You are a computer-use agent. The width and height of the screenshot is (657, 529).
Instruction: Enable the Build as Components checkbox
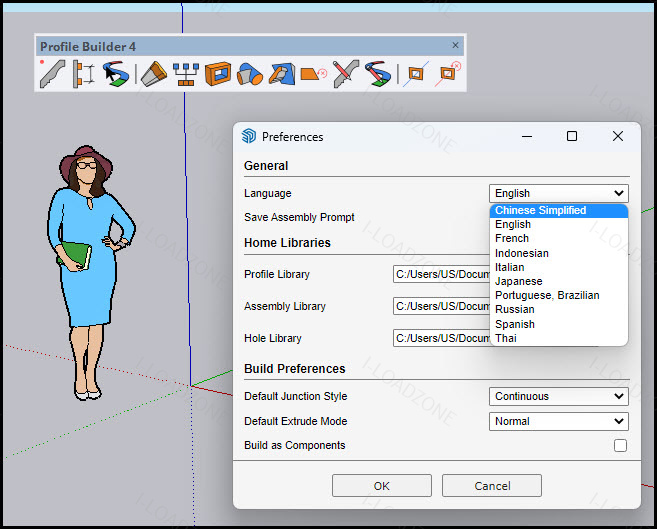pos(621,445)
